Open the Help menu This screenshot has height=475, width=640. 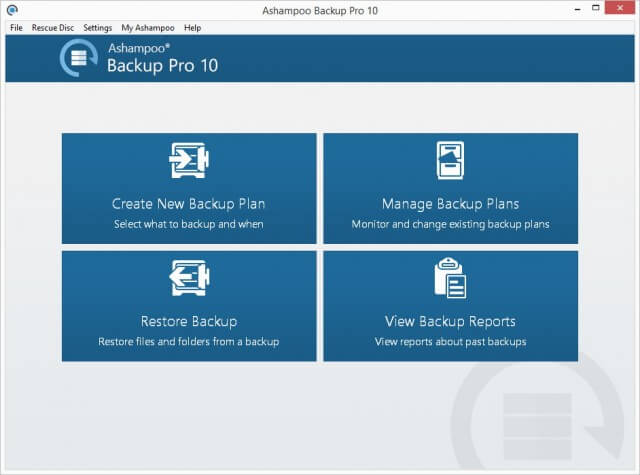[192, 28]
